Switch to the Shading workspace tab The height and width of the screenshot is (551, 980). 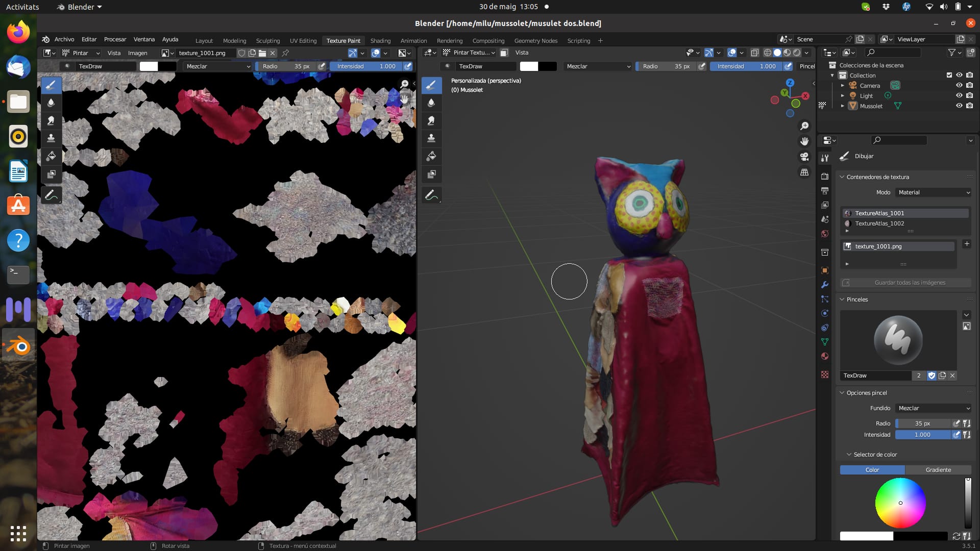380,40
